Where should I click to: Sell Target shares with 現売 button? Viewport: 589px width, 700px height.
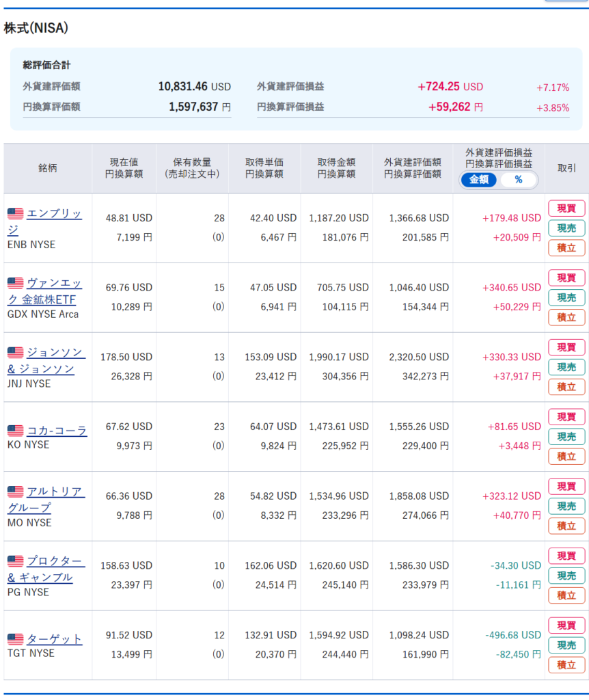tap(566, 645)
